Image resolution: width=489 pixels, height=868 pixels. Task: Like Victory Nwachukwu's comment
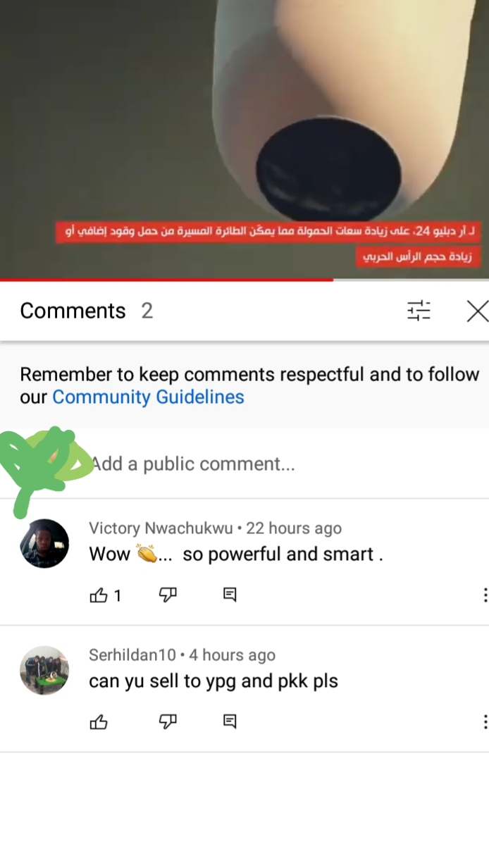(99, 595)
